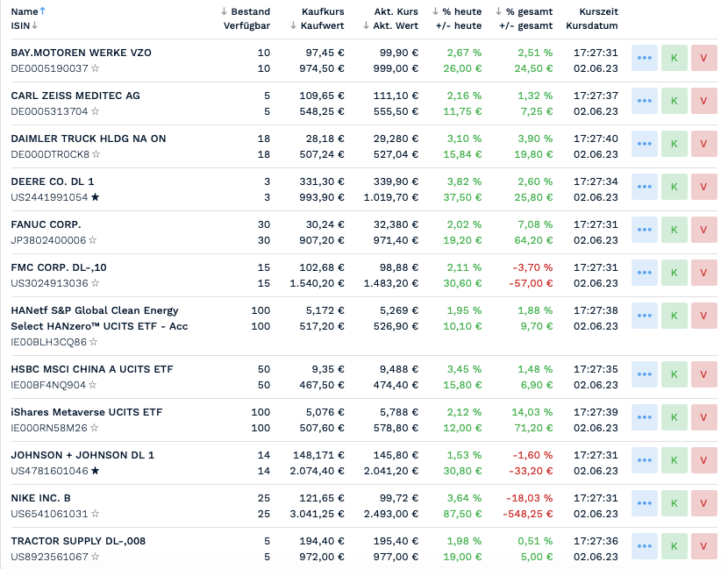728x569 pixels.
Task: Sort by Akt. Wert column header
Action: click(x=395, y=26)
